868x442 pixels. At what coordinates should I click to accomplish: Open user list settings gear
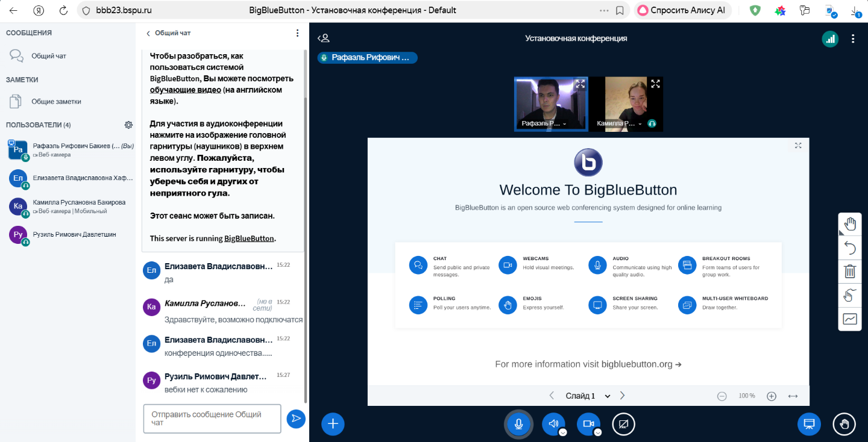(128, 125)
